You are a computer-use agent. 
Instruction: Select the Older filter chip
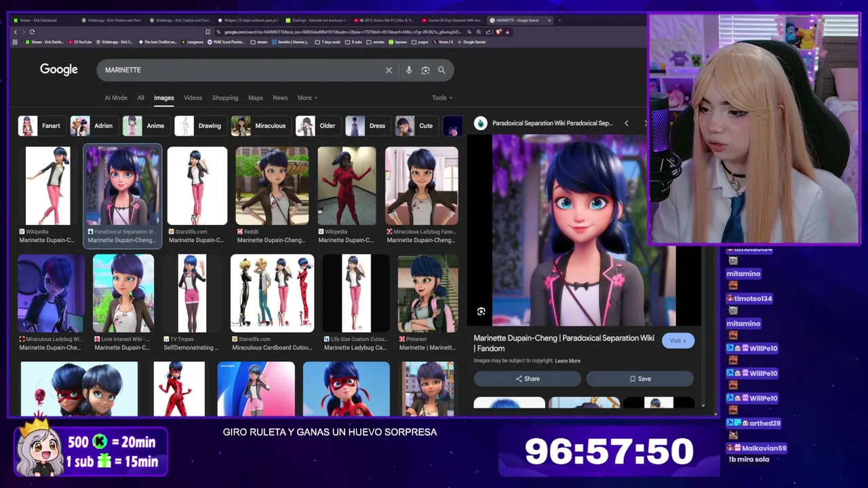tap(317, 125)
